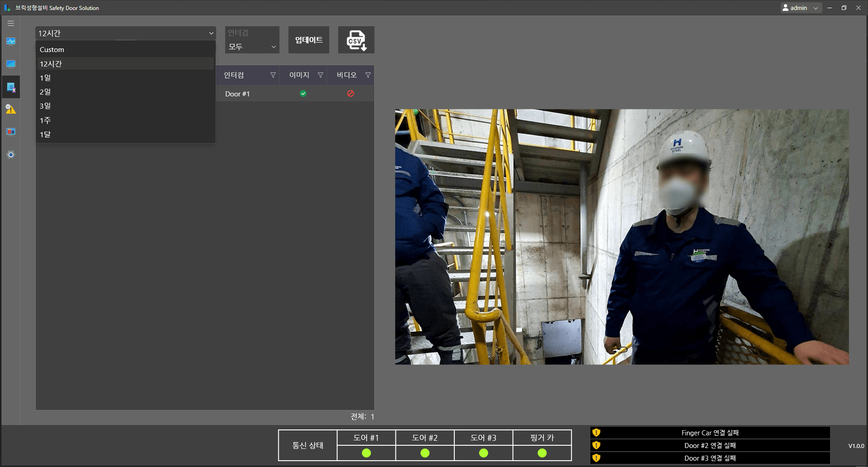Screen dimensions: 868x467
Task: Open the screen view panel from the sidebar
Action: click(10, 63)
